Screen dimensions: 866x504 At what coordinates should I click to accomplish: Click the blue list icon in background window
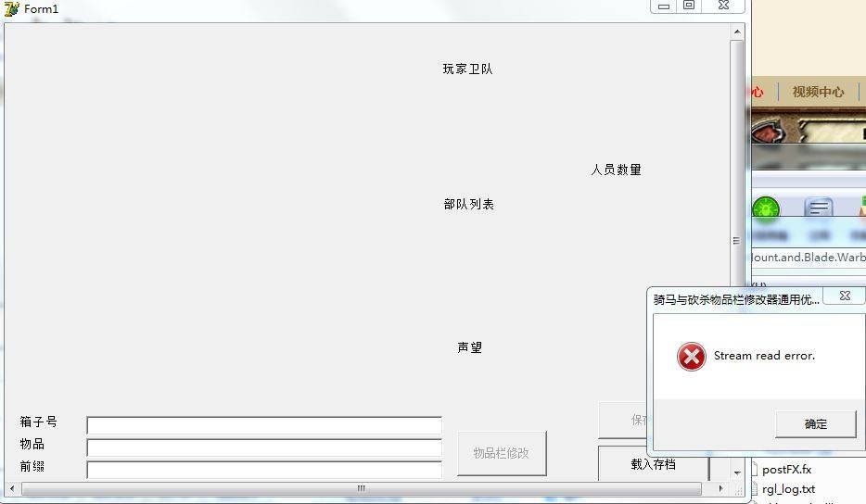click(x=819, y=208)
